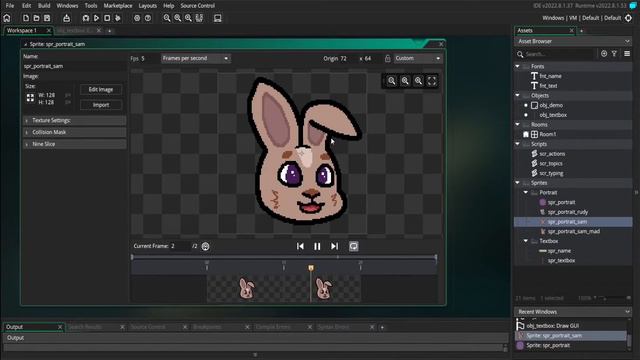Collapse the Objects folder
Image resolution: width=640 pixels, height=360 pixels.
[x=518, y=96]
